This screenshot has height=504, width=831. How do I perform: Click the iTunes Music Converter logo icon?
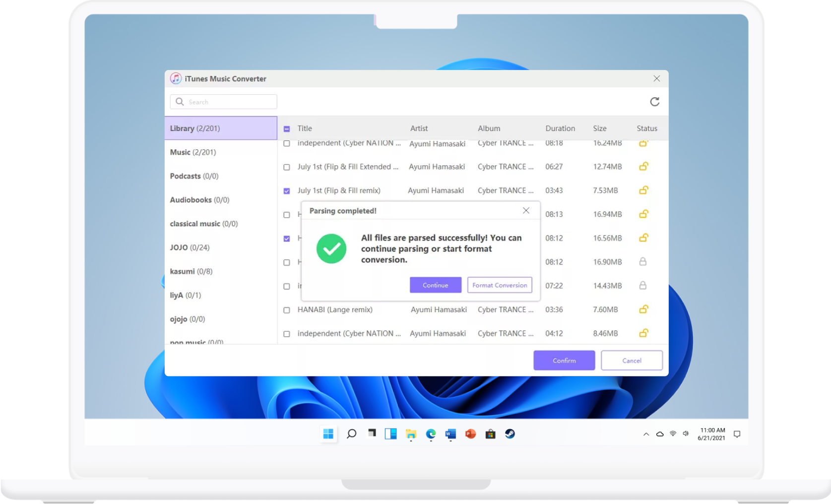[176, 78]
